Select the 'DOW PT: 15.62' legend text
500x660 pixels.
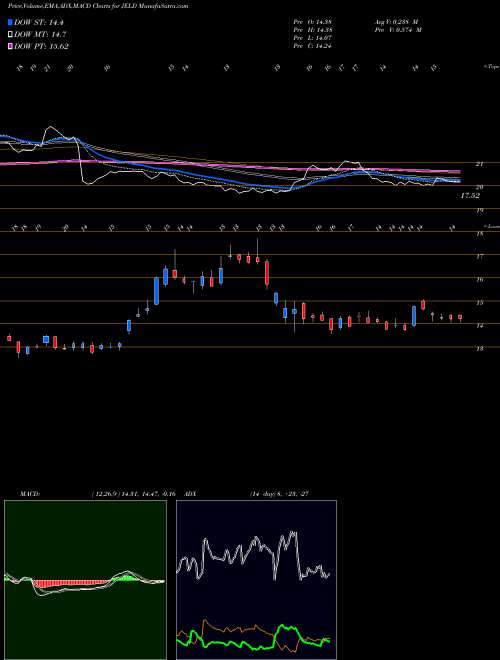[x=41, y=46]
